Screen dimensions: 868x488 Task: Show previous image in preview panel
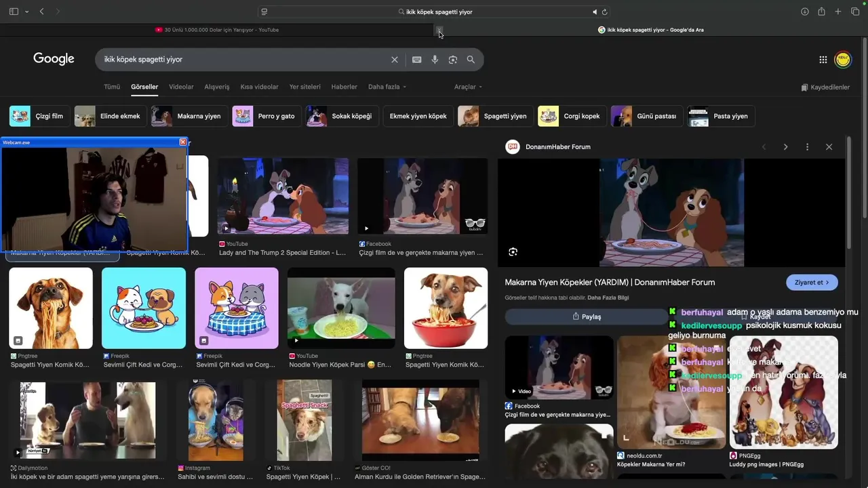[x=764, y=147]
